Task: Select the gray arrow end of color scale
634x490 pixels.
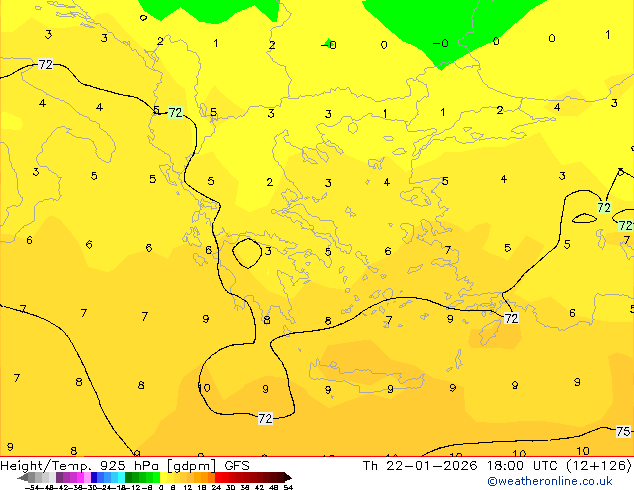Action: pyautogui.click(x=23, y=477)
